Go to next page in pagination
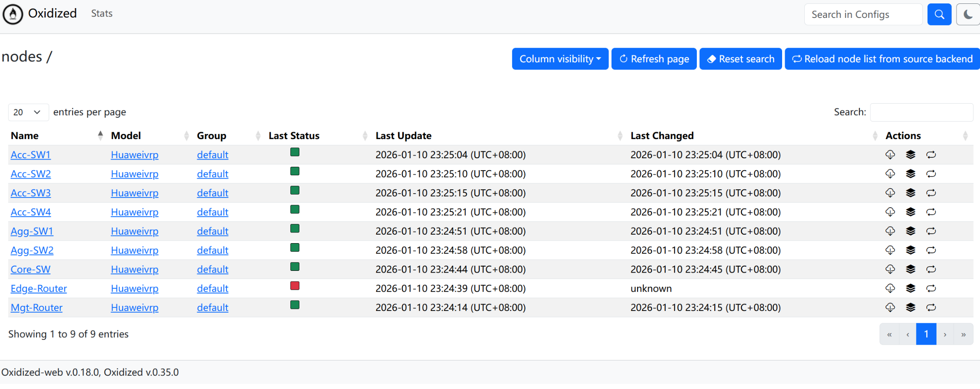Viewport: 980px width, 389px height. (945, 334)
